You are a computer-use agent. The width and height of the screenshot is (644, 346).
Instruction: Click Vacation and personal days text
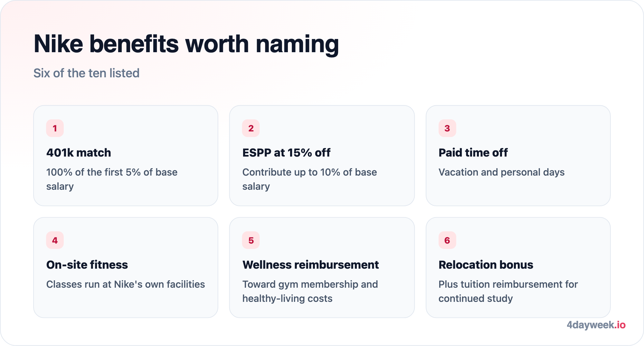click(501, 172)
